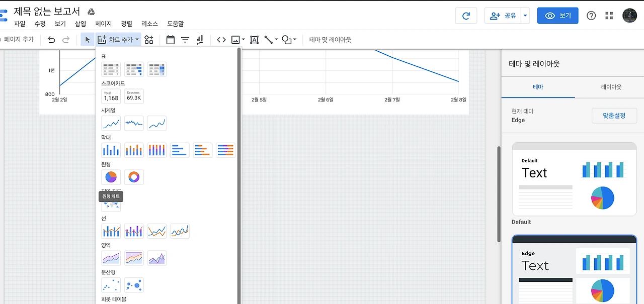644x304 pixels.
Task: Expand the share options dropdown arrow
Action: coord(526,16)
